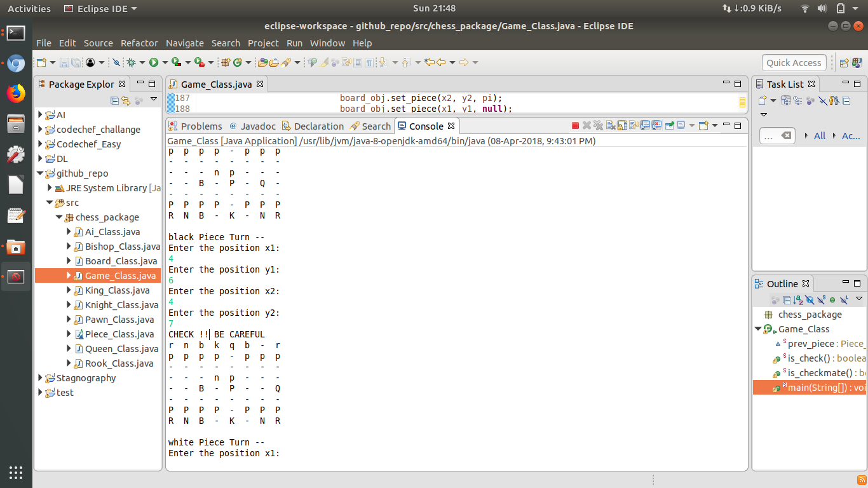
Task: Open the Open Perspective icon
Action: (844, 62)
